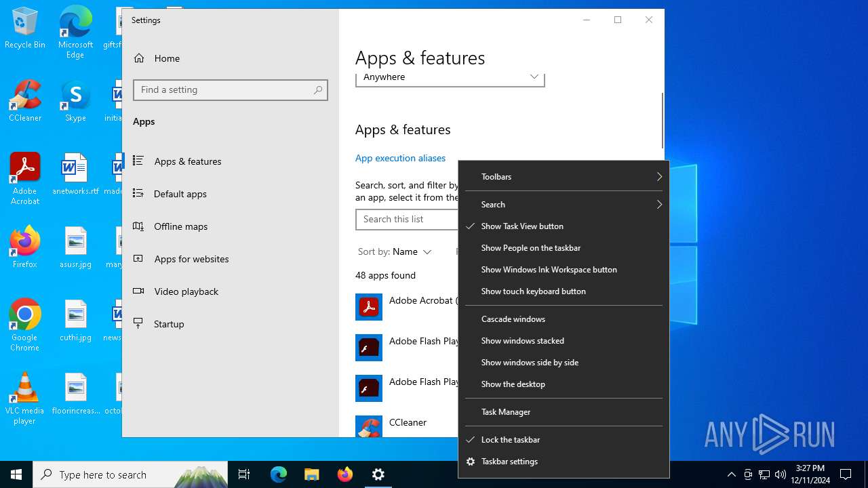The height and width of the screenshot is (488, 868).
Task: Select the Google Chrome desktop shortcut
Action: [25, 325]
